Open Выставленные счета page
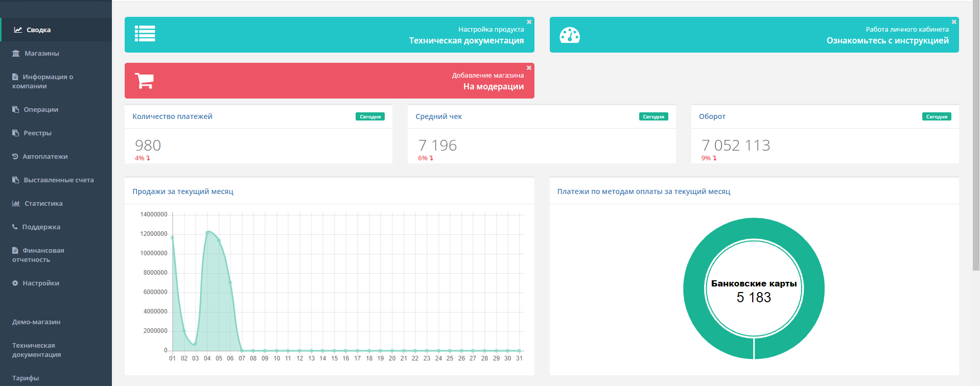 tap(56, 180)
